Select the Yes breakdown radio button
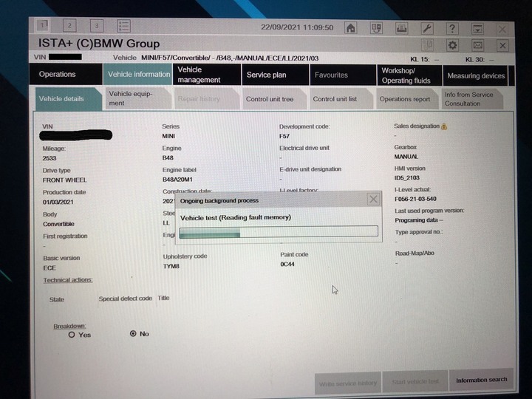The height and width of the screenshot is (399, 532). (x=72, y=335)
